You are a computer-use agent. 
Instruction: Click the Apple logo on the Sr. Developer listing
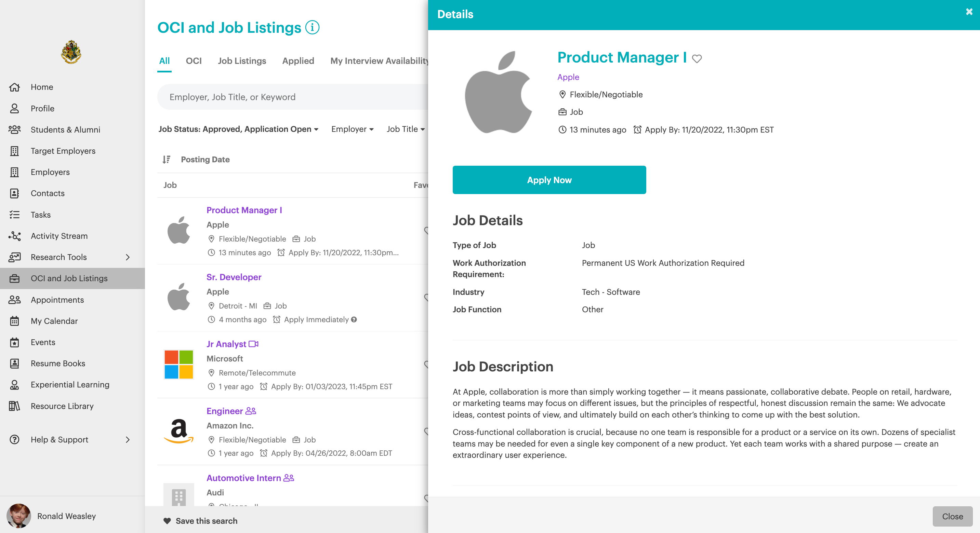pos(179,297)
